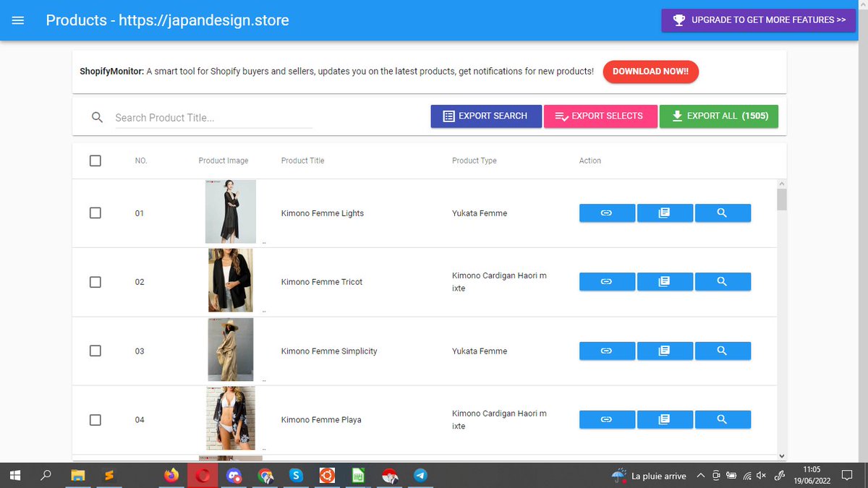Screen dimensions: 868x488
Task: Toggle the select-all checkbox in table header
Action: pyautogui.click(x=95, y=160)
